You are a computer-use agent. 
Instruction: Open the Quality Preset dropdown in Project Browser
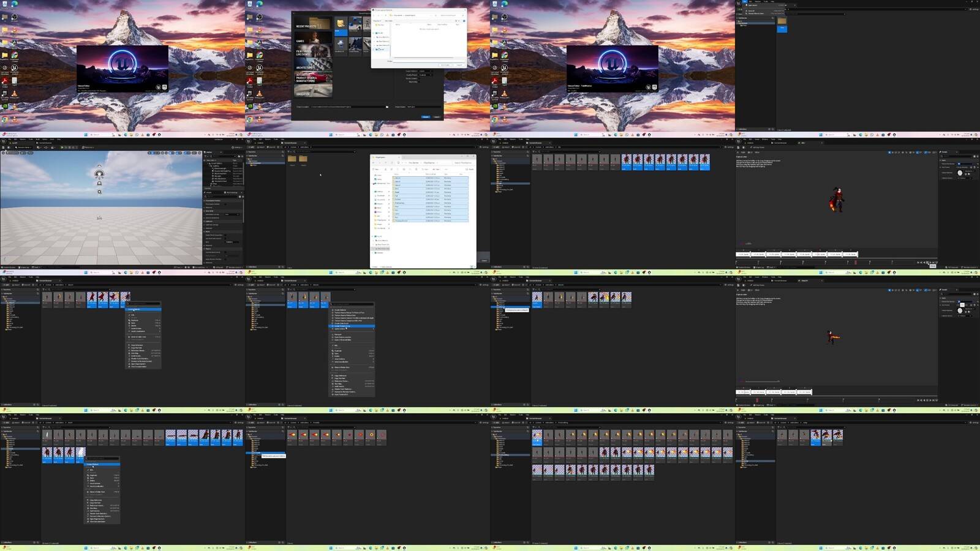(426, 75)
